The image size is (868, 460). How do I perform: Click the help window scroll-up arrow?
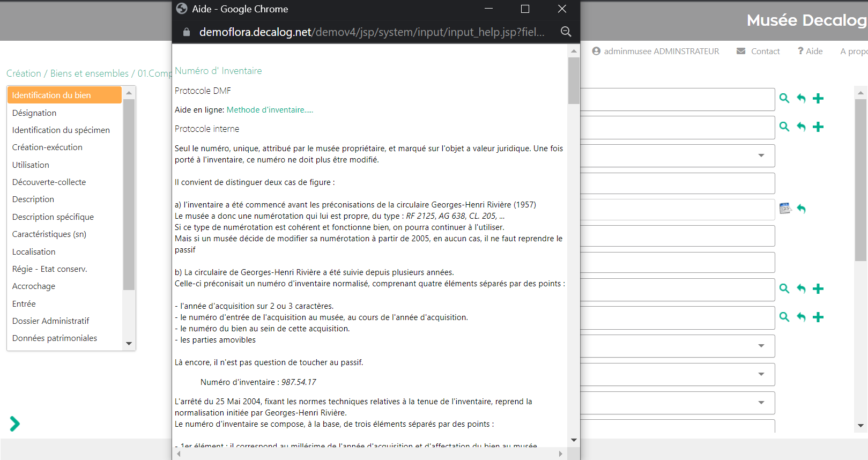(x=574, y=51)
